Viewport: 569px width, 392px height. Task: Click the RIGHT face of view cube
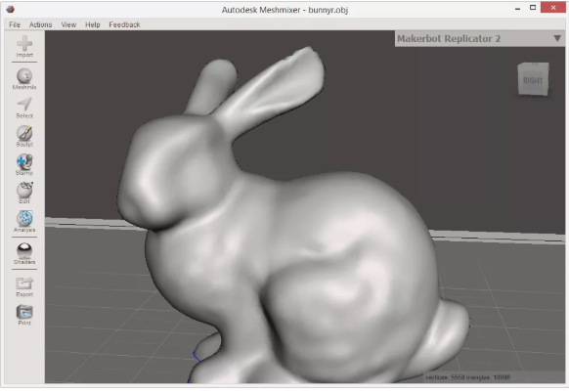click(533, 80)
